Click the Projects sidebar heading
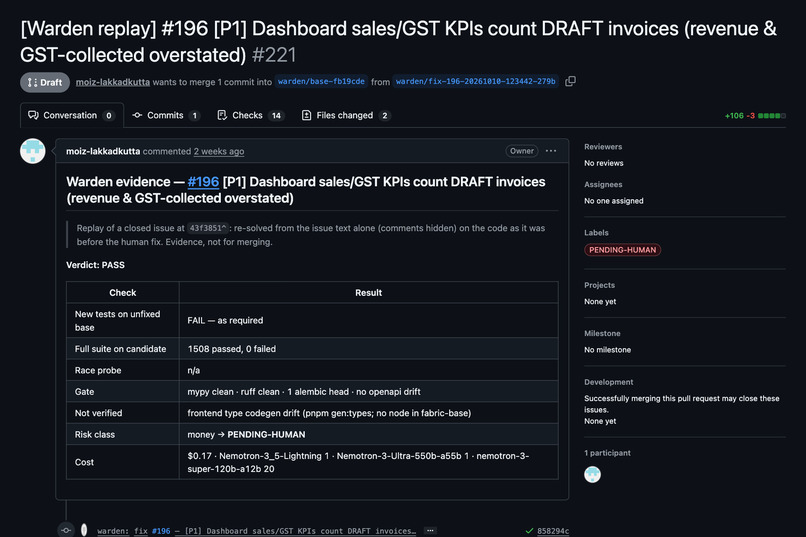The height and width of the screenshot is (537, 806). click(599, 285)
